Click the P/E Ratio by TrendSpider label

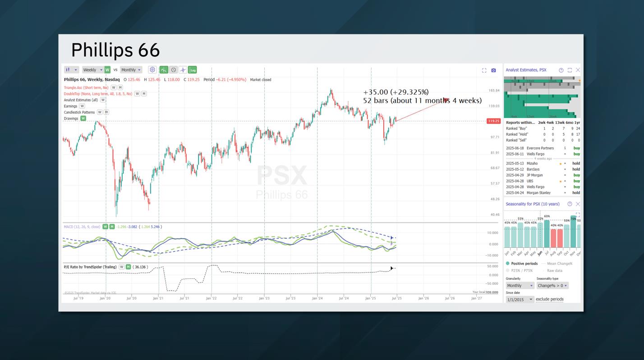(90, 267)
